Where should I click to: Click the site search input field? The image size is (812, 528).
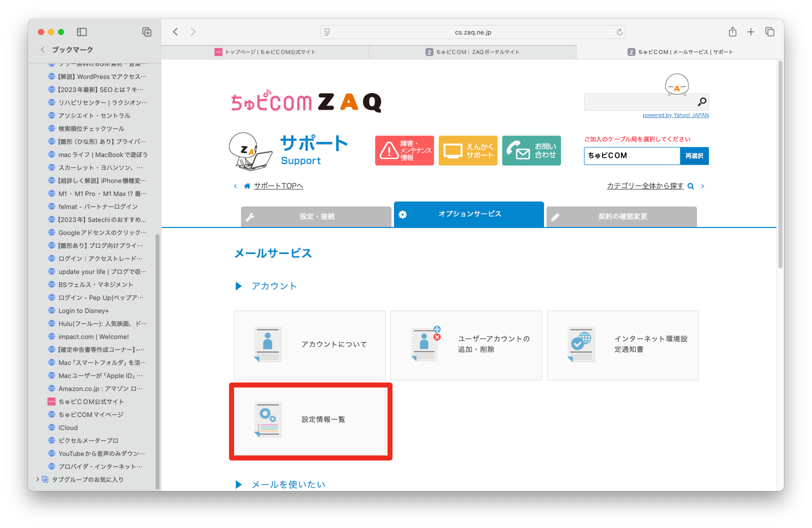[640, 102]
